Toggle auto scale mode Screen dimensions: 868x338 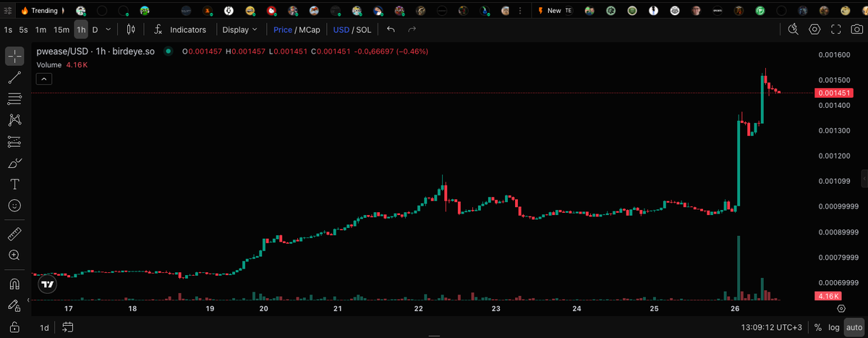click(854, 328)
